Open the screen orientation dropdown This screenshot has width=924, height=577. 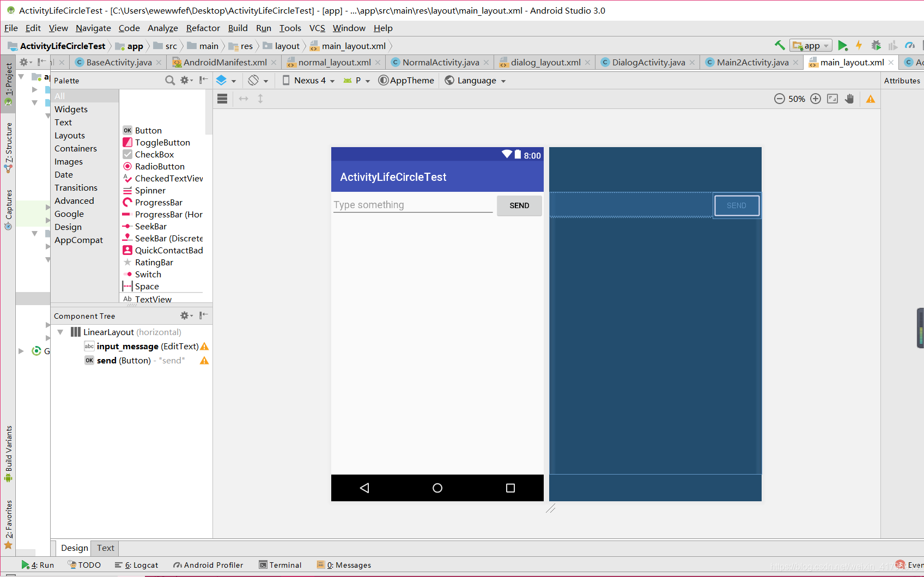258,80
